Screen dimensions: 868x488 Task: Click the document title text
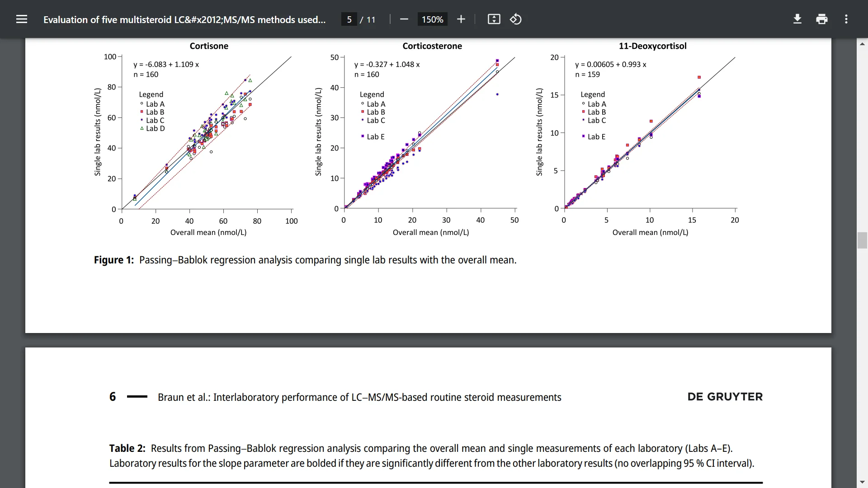184,19
